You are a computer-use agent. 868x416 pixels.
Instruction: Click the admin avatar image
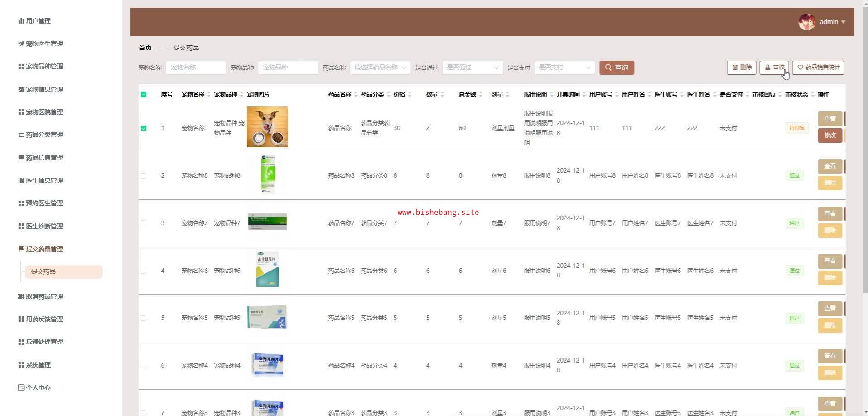tap(806, 22)
